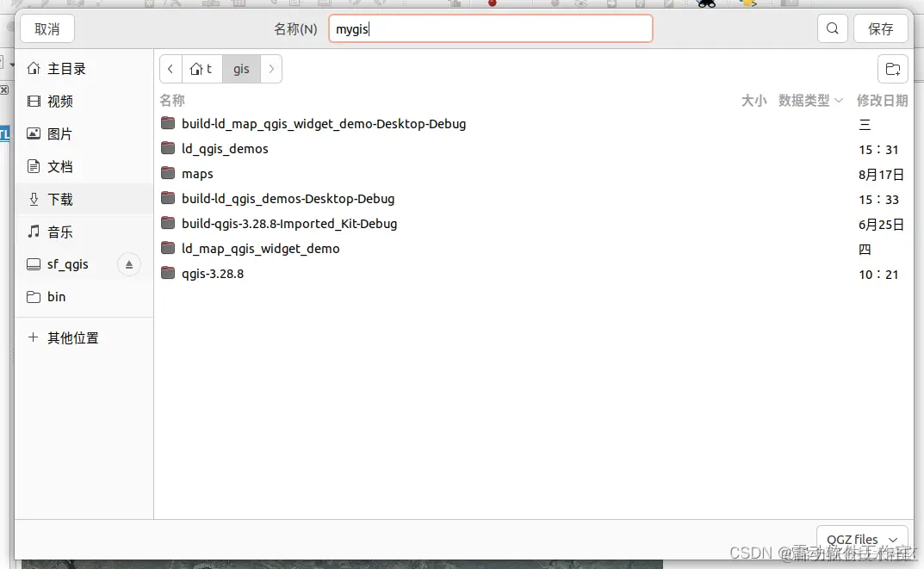Click the 6月25日 modified date
Screen dimensions: 924x569
[881, 225]
